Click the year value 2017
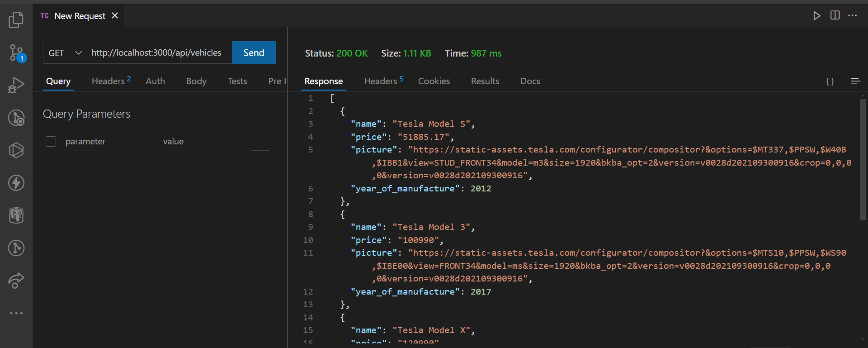868x348 pixels. coord(481,292)
